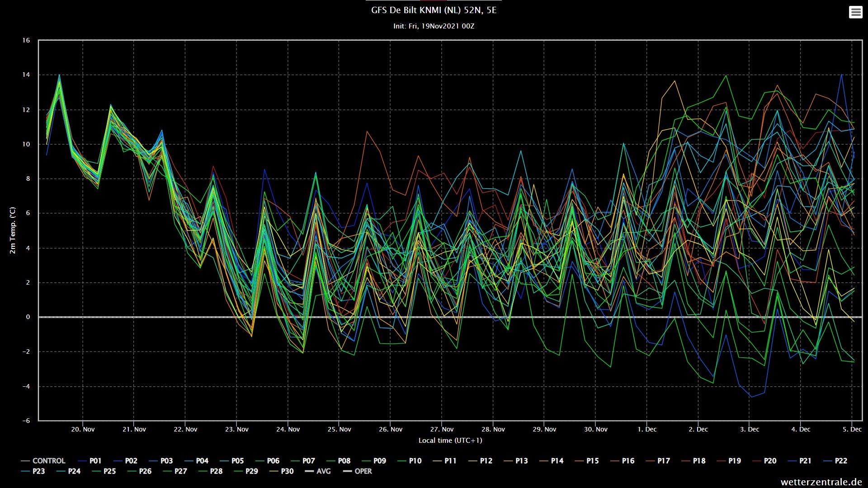Toggle the P20 legend entry
Screen dimensions: 868x488
(764, 461)
